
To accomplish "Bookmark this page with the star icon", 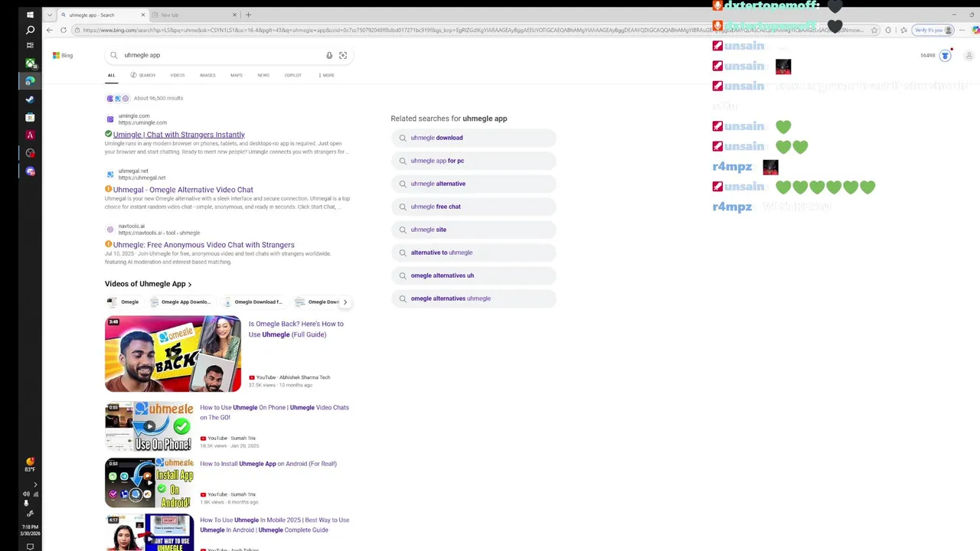I will click(874, 30).
